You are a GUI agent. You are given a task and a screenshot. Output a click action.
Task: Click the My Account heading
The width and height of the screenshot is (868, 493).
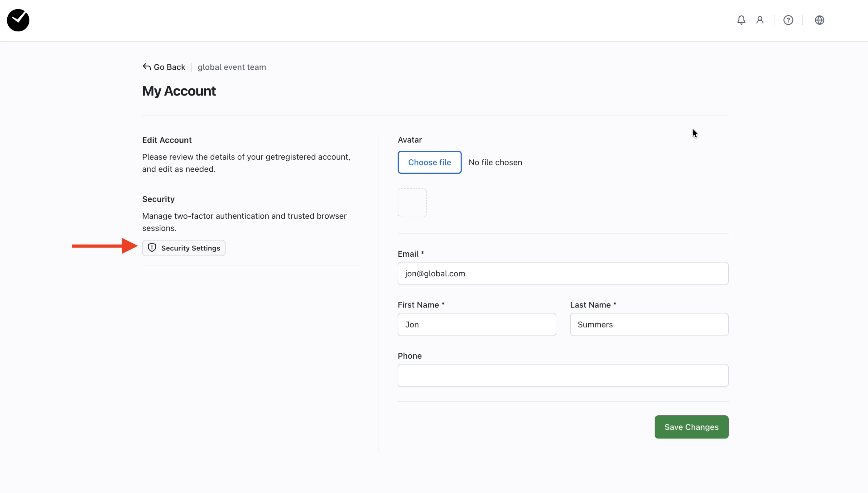click(179, 91)
